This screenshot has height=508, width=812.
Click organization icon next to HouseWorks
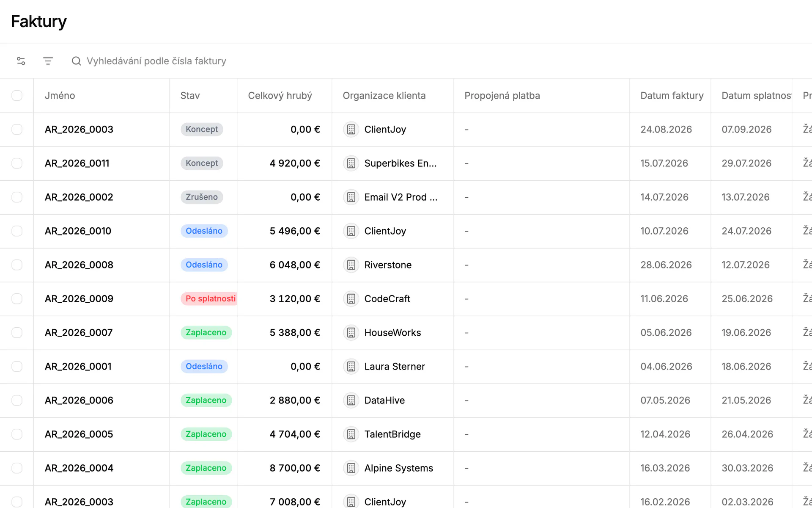tap(351, 333)
